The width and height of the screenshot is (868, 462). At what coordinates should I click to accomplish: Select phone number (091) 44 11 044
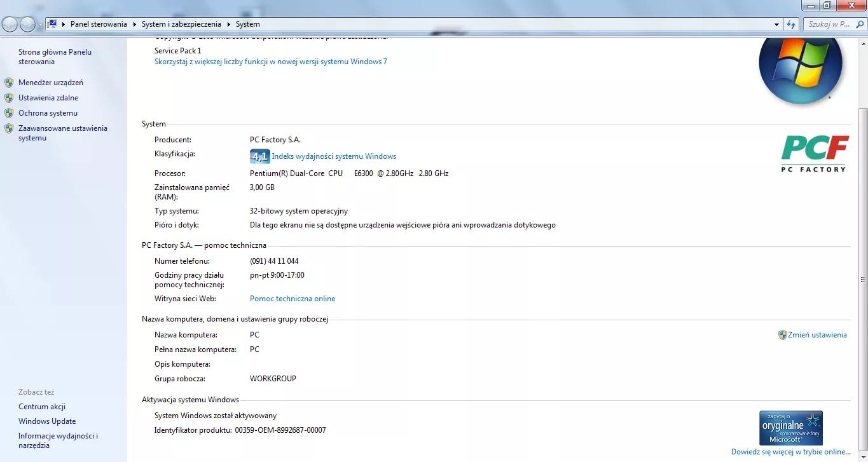[274, 261]
